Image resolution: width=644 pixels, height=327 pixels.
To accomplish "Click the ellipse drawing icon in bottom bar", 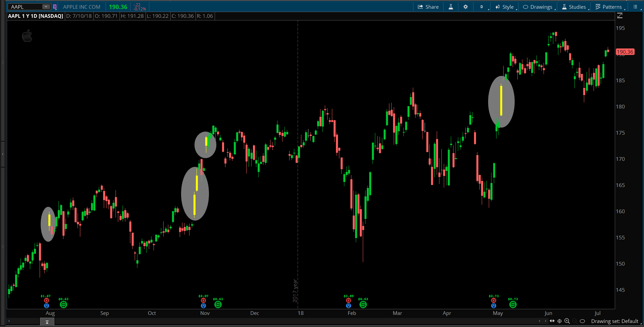I will pyautogui.click(x=583, y=321).
